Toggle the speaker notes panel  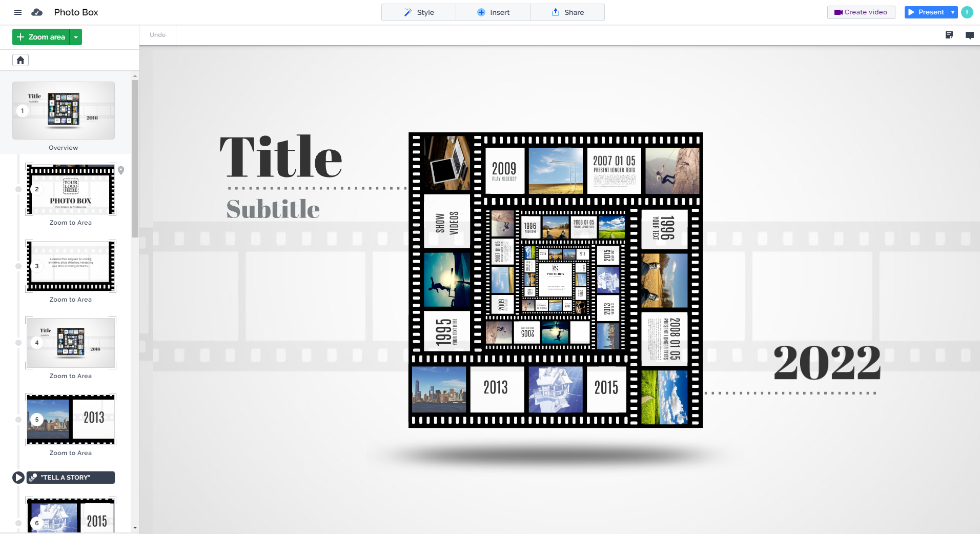tap(949, 35)
